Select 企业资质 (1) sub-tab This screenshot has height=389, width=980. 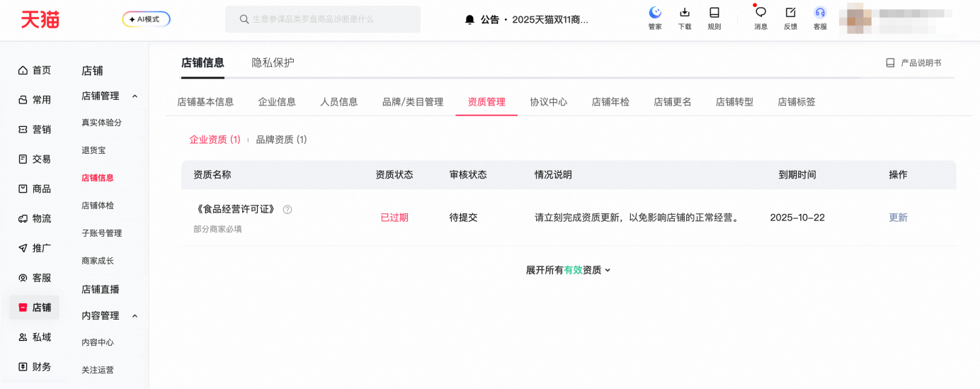(x=215, y=140)
